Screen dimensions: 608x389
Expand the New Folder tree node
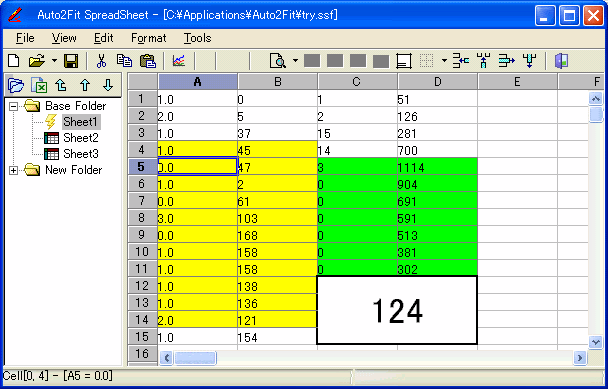click(14, 170)
